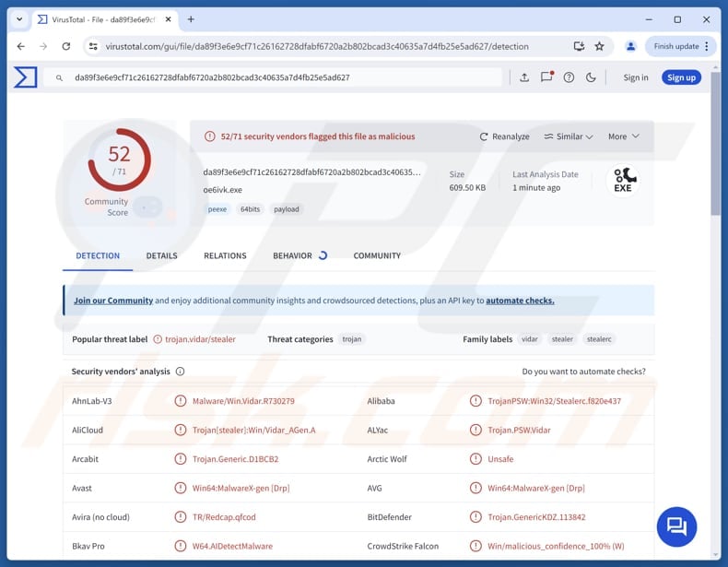728x567 pixels.
Task: Click the browser address bar URL
Action: pyautogui.click(x=317, y=46)
